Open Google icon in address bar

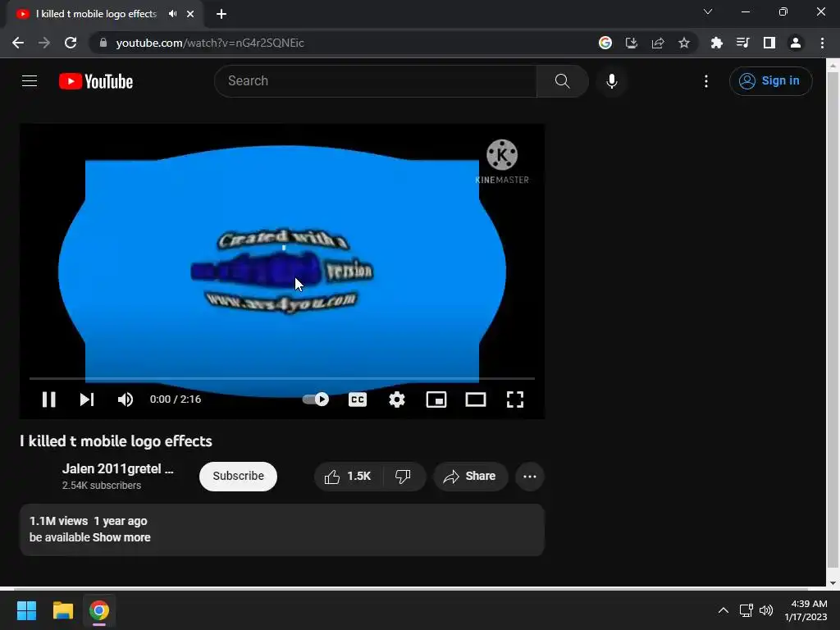click(605, 43)
